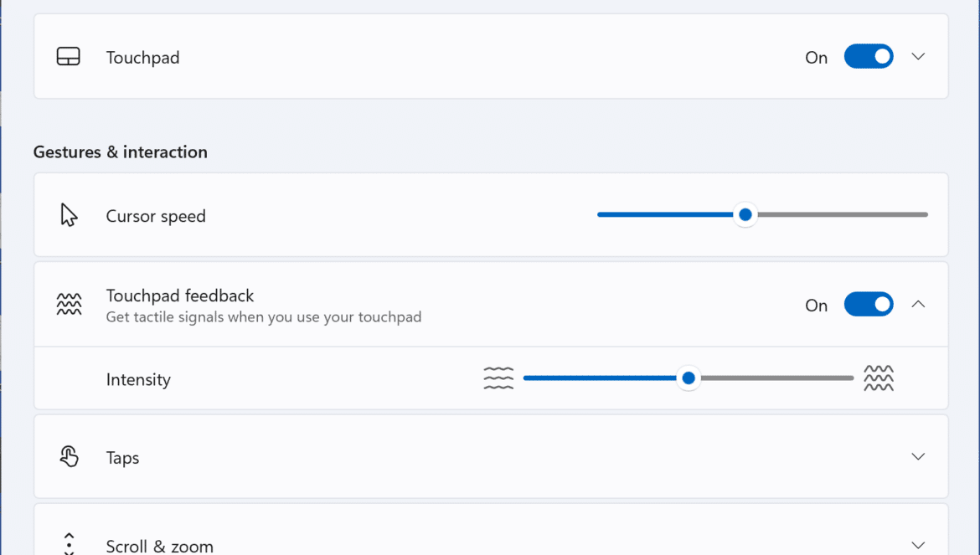
Task: Click the Intensity label
Action: point(138,379)
